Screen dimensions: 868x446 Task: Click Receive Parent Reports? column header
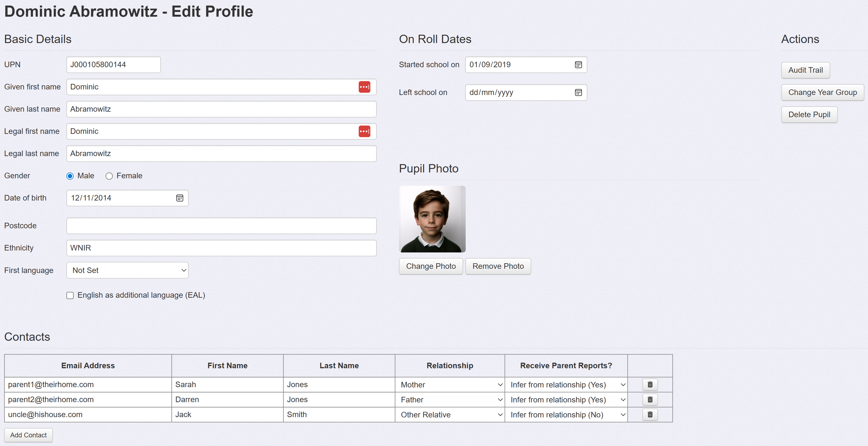(x=566, y=365)
